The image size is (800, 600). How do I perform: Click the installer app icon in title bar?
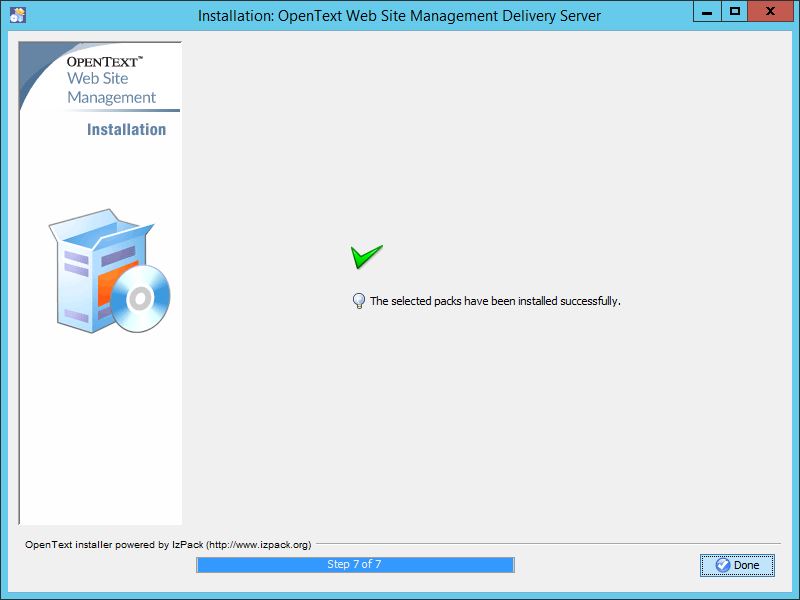[x=17, y=15]
